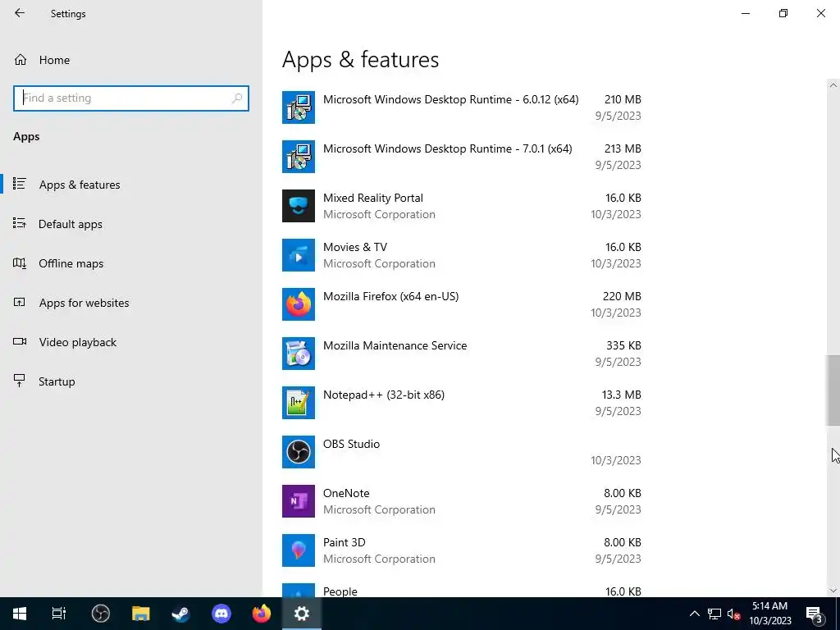840x630 pixels.
Task: Click the 13.3 MB size of Notepad++
Action: click(621, 395)
